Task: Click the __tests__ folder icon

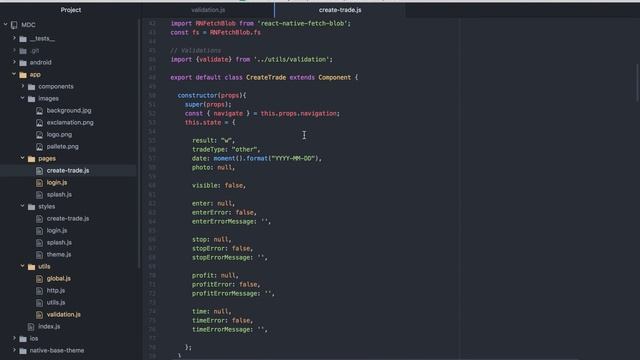Action: (x=23, y=39)
